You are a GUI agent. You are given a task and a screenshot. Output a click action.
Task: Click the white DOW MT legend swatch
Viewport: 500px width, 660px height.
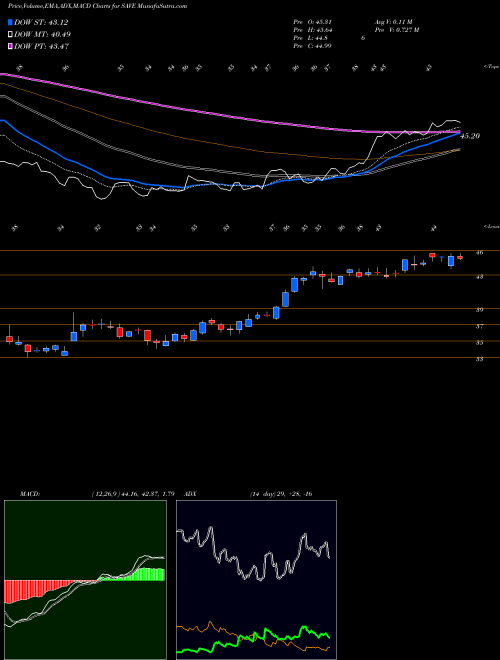(x=11, y=35)
